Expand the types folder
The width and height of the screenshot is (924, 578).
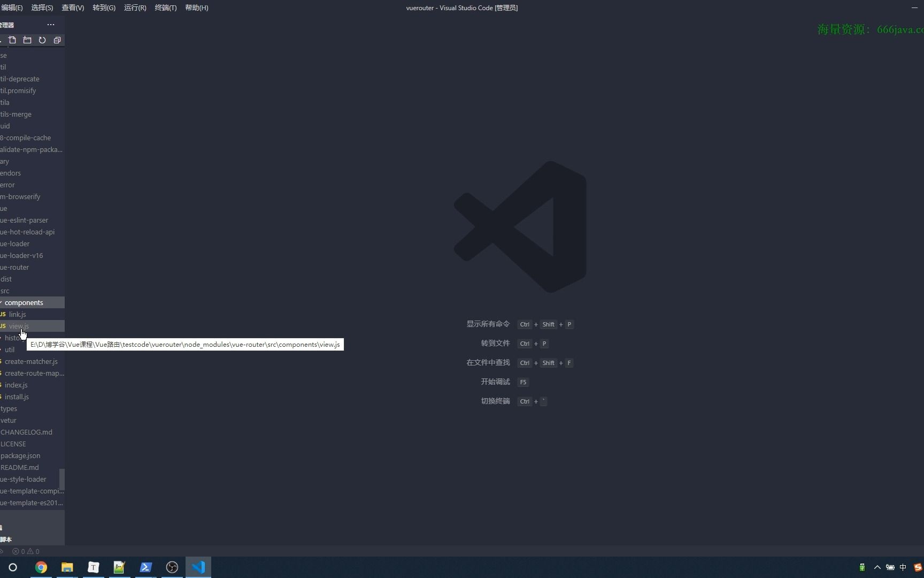(32, 408)
